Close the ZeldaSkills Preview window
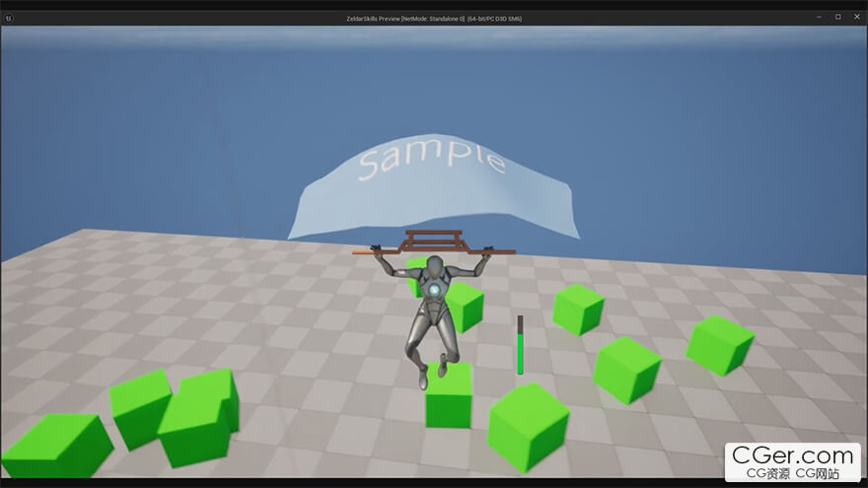 (857, 18)
